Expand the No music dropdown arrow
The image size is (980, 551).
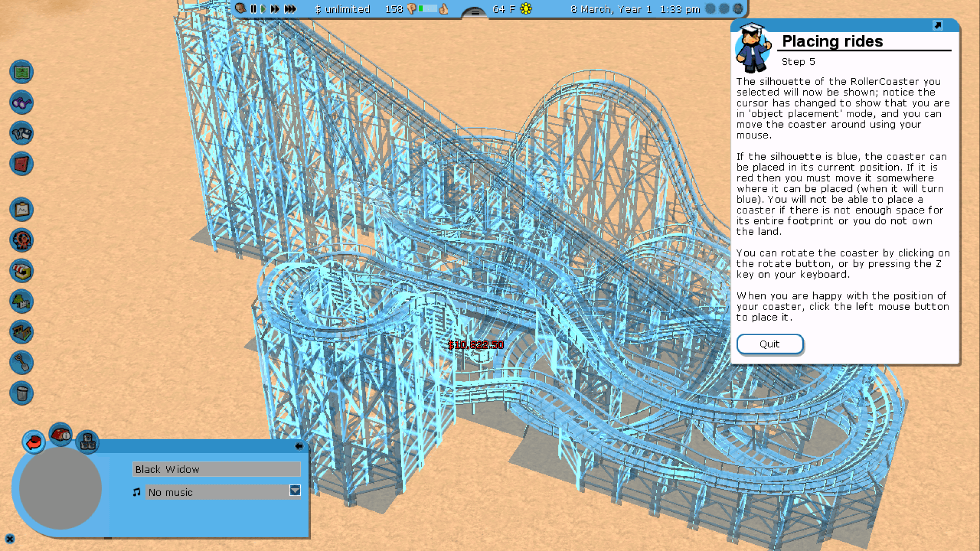coord(295,490)
